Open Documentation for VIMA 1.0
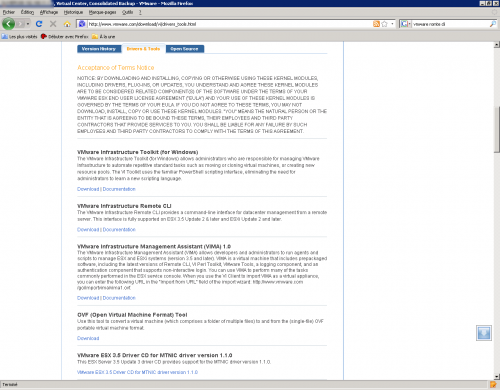Image resolution: width=500 pixels, height=390 pixels. point(119,298)
